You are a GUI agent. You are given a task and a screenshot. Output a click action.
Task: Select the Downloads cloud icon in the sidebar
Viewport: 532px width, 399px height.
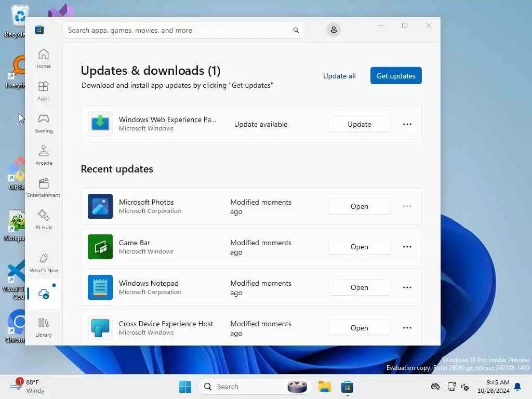coord(44,294)
